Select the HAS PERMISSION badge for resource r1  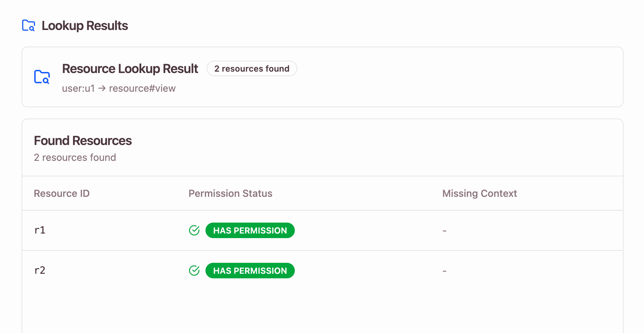(x=250, y=230)
